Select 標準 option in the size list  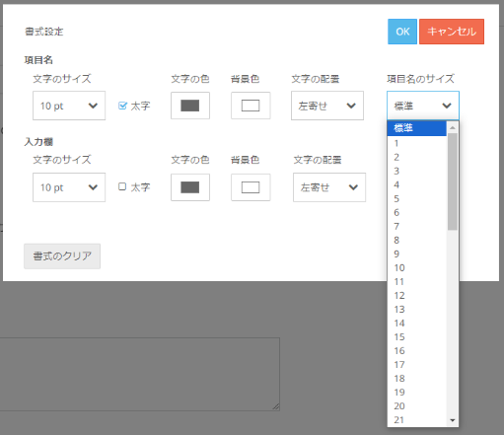click(417, 128)
